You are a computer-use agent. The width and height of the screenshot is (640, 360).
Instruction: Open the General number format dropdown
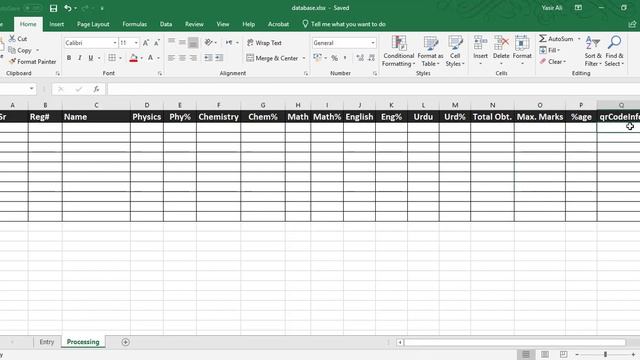(x=373, y=43)
